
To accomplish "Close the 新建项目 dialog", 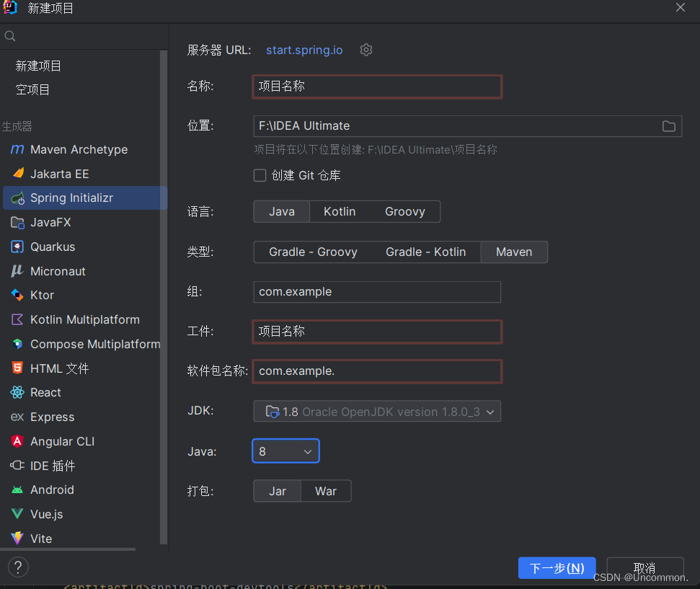I will point(680,8).
